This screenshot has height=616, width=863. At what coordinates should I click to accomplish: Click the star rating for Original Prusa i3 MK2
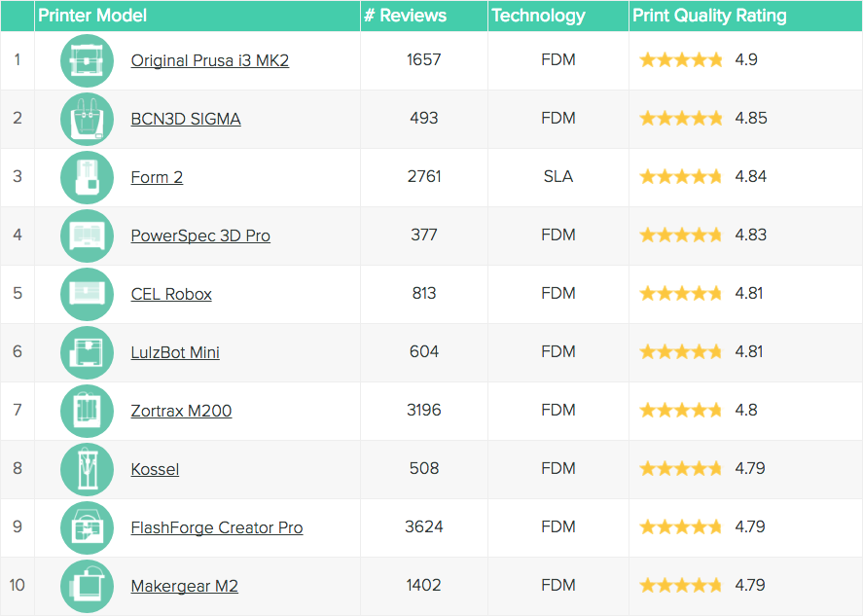[681, 59]
